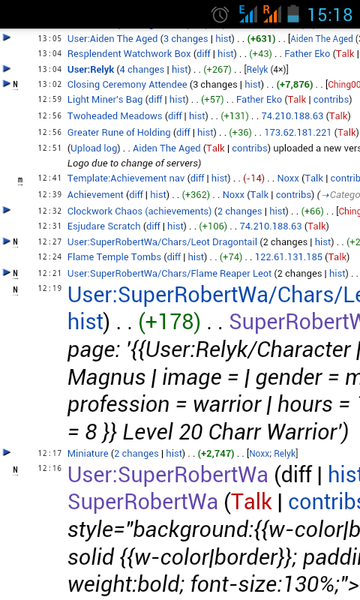Tap the 15:18 clock in status bar
Viewport: 360px width, 600px height.
(x=330, y=15)
